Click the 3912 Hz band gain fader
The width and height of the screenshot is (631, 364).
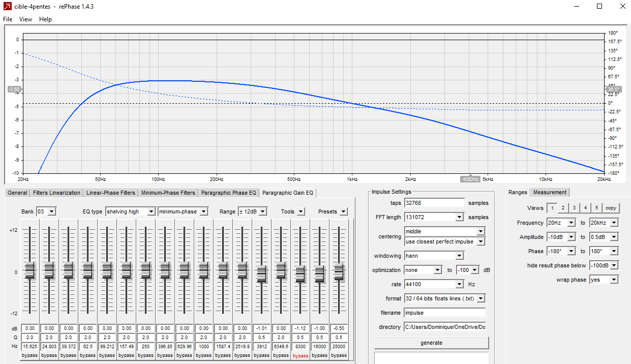coord(262,274)
